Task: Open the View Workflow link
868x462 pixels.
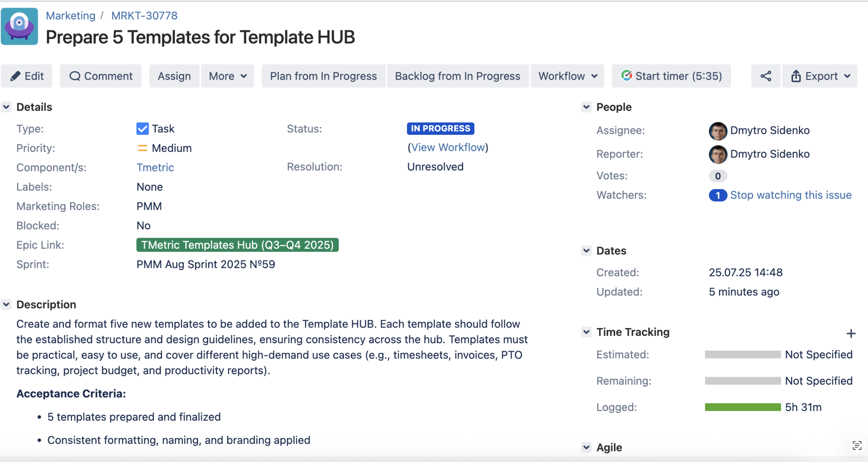Action: point(448,148)
